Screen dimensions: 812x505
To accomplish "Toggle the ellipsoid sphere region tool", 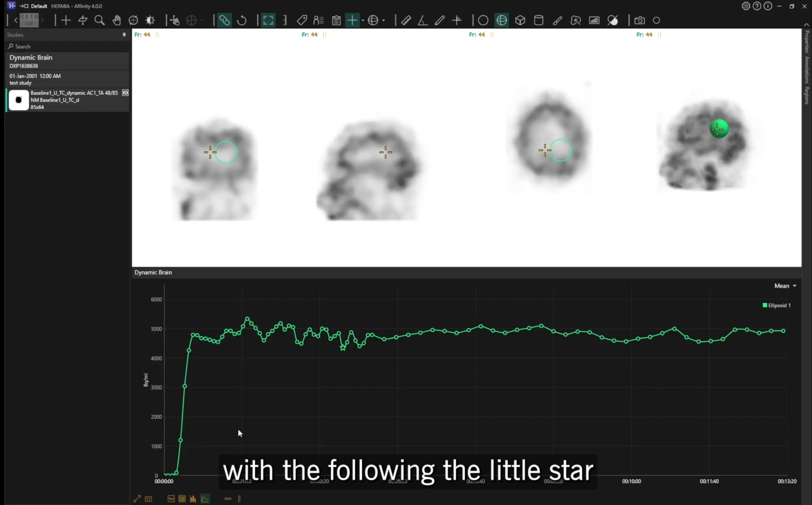I will tap(501, 20).
